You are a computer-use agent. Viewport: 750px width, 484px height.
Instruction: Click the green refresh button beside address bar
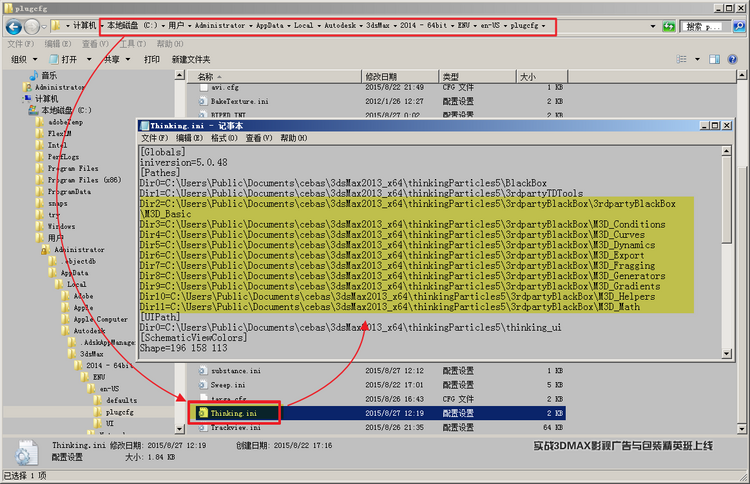click(668, 26)
